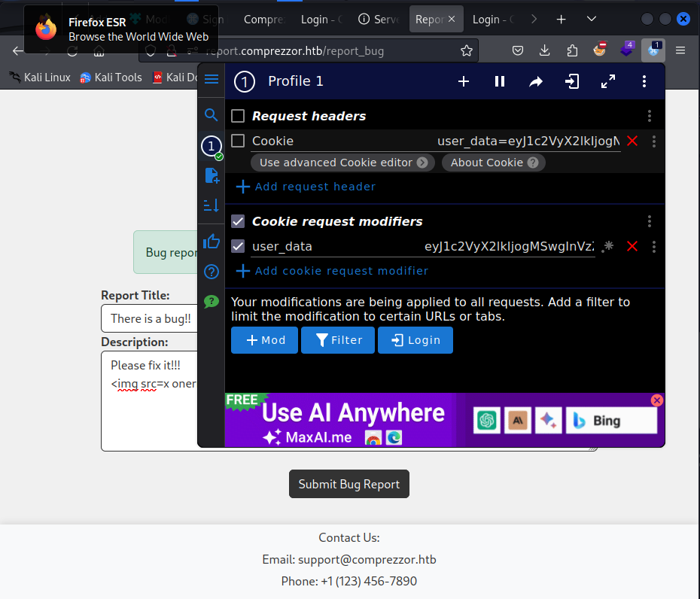The height and width of the screenshot is (599, 700).
Task: Enable the Cookie header checkbox
Action: [238, 141]
